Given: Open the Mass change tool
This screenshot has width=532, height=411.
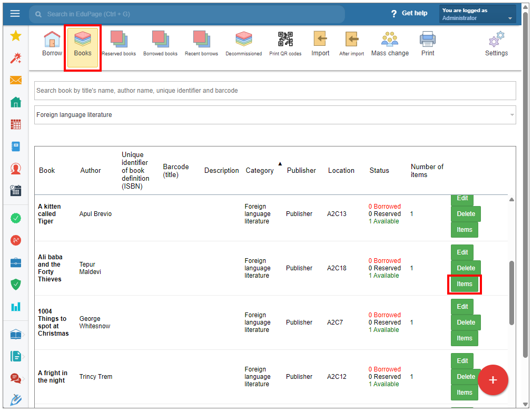Looking at the screenshot, I should tap(390, 43).
